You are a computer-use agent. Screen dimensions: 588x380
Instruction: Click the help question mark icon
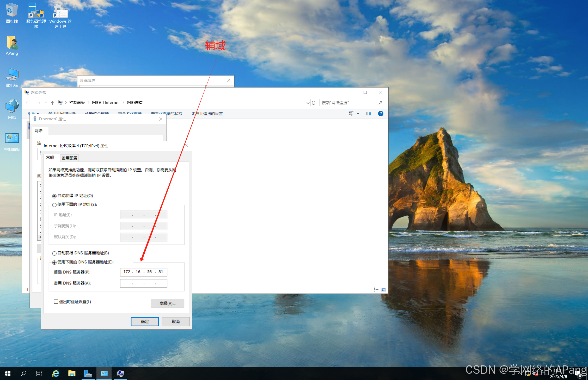381,114
